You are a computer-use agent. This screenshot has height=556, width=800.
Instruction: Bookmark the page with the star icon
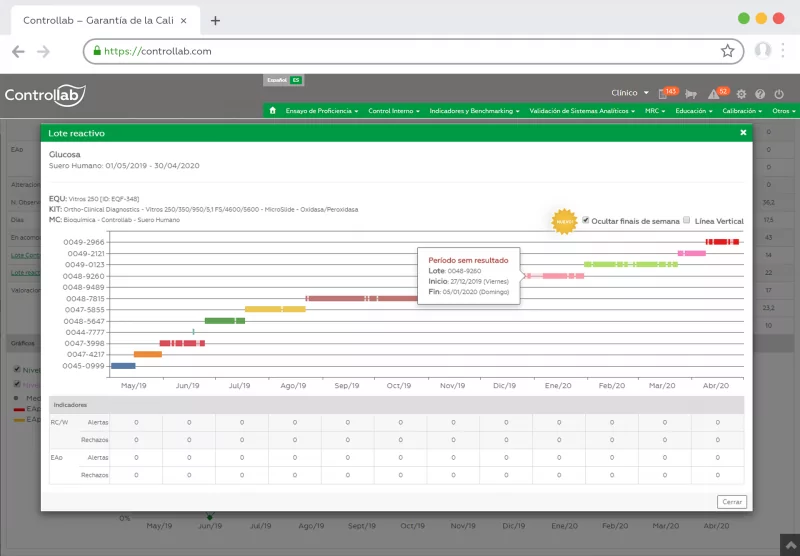coord(727,51)
